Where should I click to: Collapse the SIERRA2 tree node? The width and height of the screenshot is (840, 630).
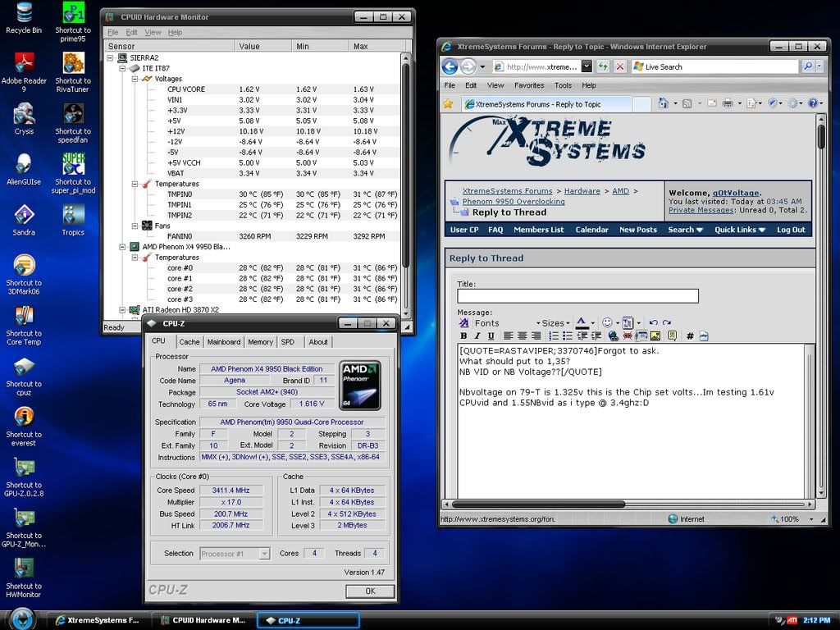pos(111,58)
